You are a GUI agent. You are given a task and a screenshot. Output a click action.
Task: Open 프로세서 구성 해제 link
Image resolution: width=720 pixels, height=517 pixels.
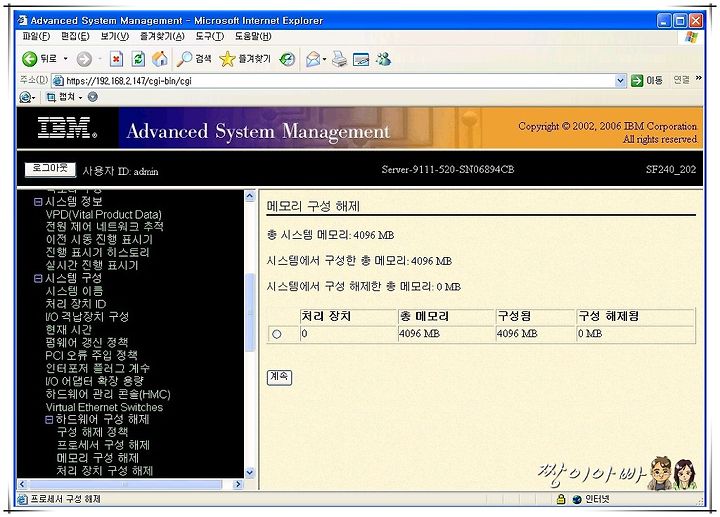pyautogui.click(x=103, y=445)
